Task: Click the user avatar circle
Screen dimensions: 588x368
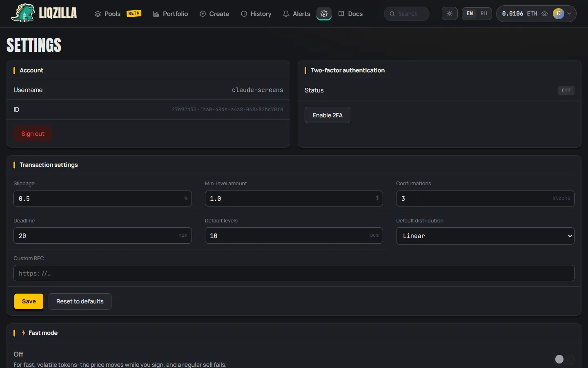Action: tap(558, 13)
